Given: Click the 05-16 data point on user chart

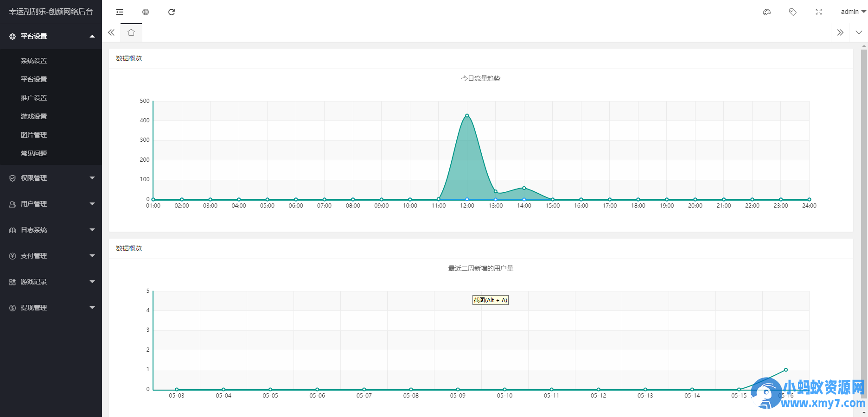Looking at the screenshot, I should pos(786,370).
